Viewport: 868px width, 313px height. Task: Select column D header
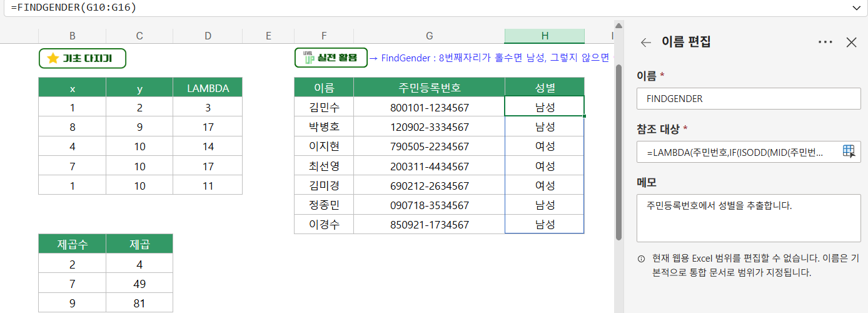tap(208, 36)
